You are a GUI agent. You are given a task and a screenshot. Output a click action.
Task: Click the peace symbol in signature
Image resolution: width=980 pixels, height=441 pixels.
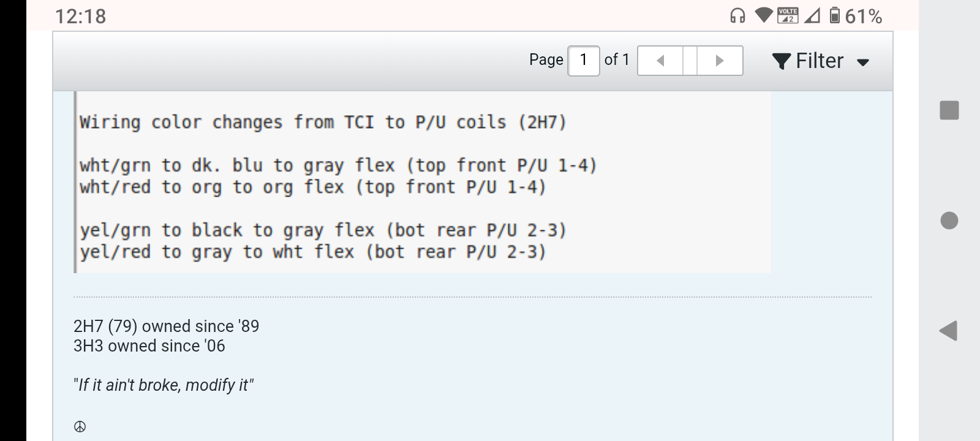point(80,427)
